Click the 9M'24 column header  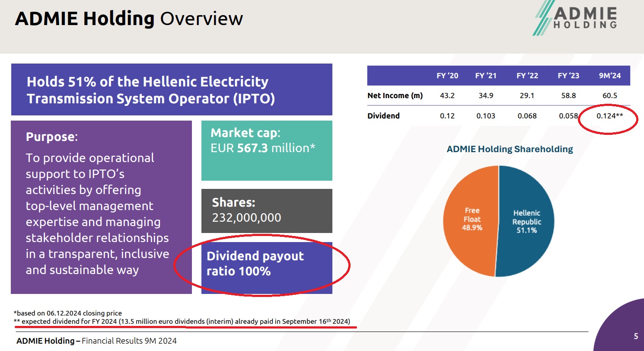(x=609, y=76)
